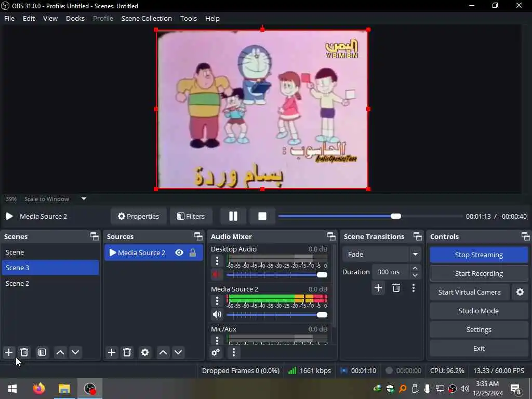Open Windows Start menu
Viewport: 532px width, 399px height.
(x=12, y=388)
